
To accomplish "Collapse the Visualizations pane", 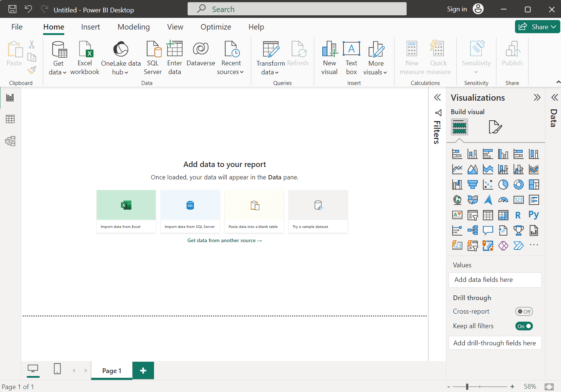I will (537, 97).
